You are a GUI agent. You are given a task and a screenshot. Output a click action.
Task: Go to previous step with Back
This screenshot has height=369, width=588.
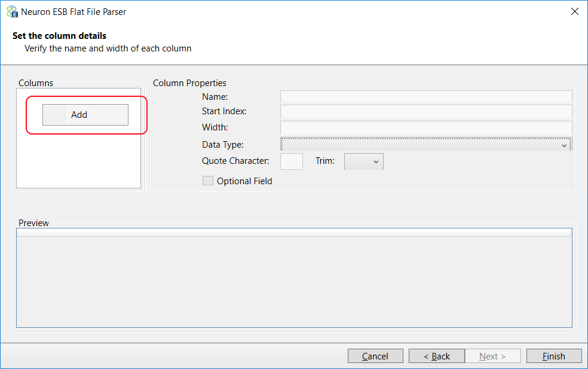pyautogui.click(x=436, y=356)
